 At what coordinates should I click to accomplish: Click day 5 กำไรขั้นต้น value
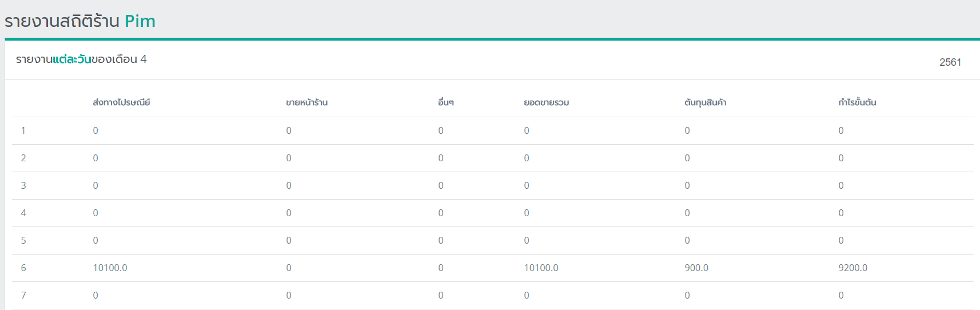point(840,241)
